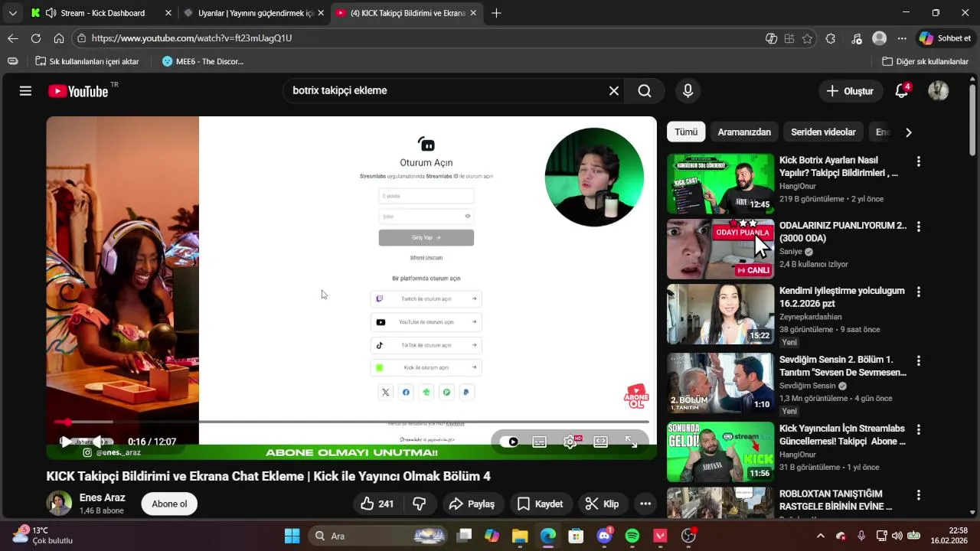Open the weather widget on the taskbar
Image resolution: width=980 pixels, height=551 pixels.
pyautogui.click(x=42, y=536)
